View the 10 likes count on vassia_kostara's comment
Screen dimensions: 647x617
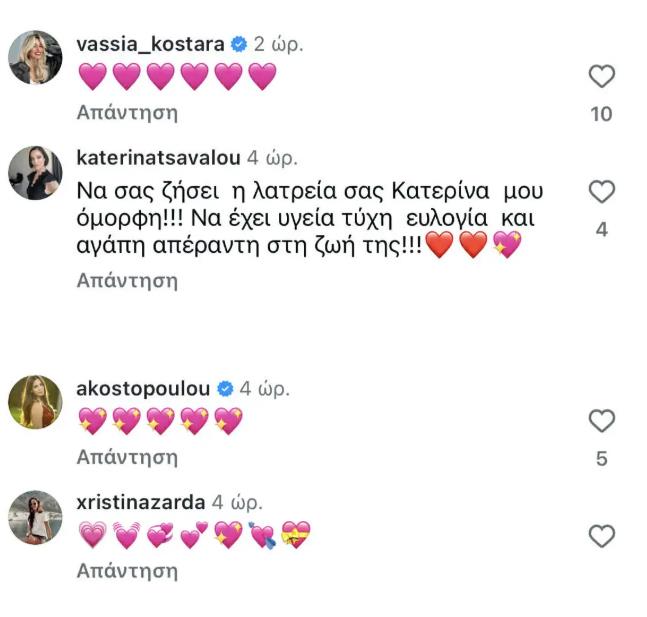click(601, 114)
